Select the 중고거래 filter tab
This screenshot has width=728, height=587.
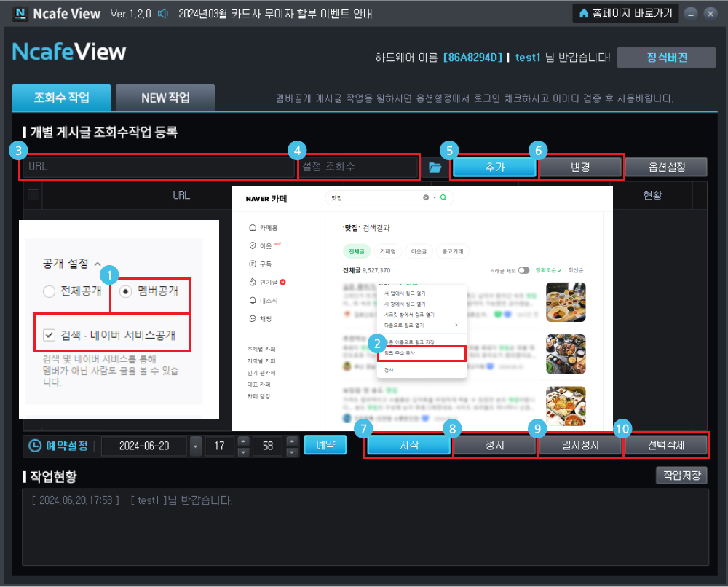click(x=453, y=251)
